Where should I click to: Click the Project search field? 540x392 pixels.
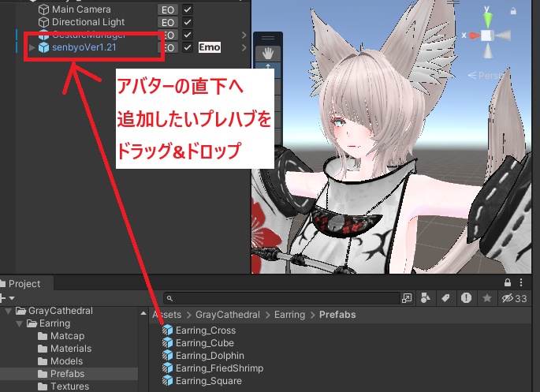(282, 298)
